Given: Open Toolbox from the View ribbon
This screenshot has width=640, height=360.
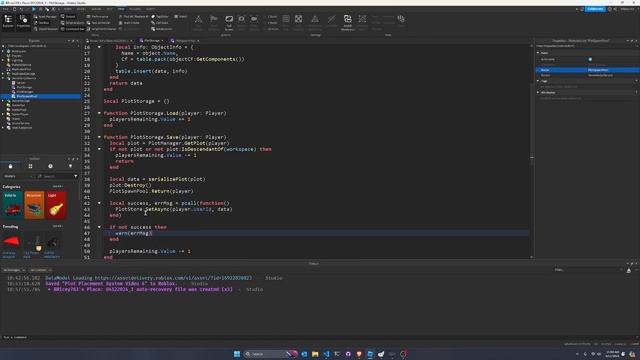Looking at the screenshot, I should point(42,23).
